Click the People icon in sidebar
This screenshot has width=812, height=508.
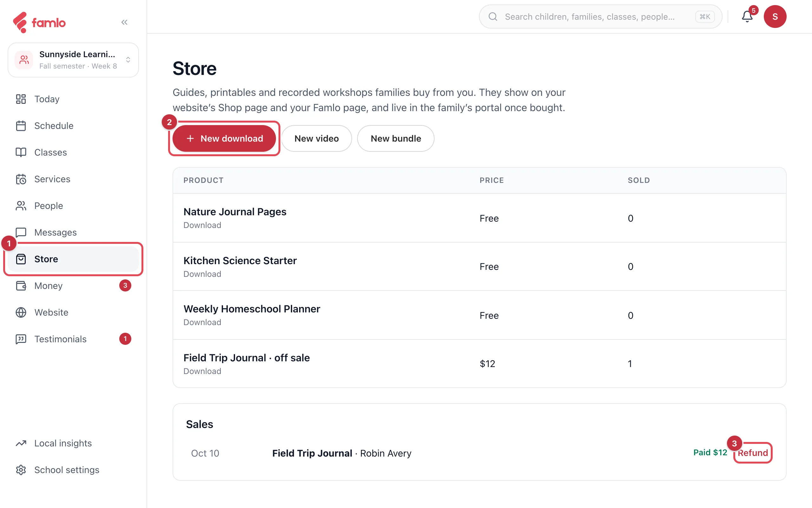21,206
